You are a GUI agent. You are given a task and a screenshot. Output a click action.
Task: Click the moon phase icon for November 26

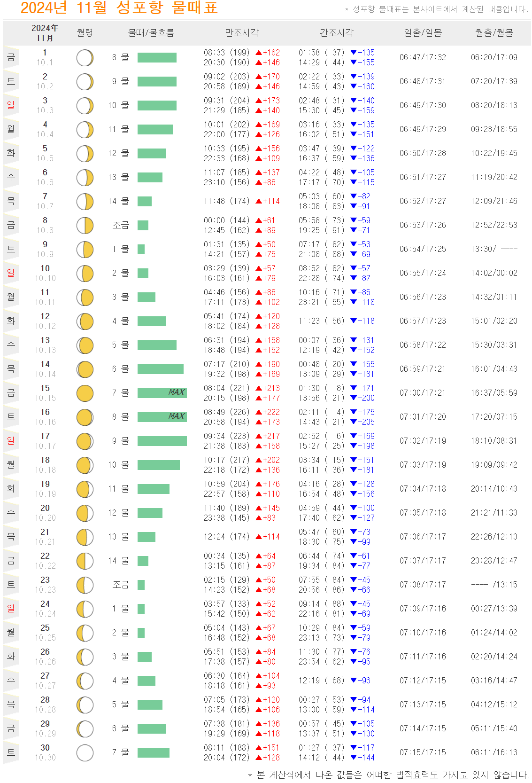[85, 657]
